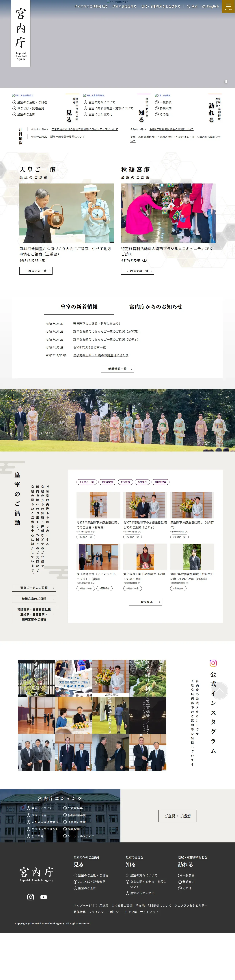
Task: Open 常陸宮家・三笠宮寬仁親王妃家 schedule button
Action: [x=34, y=614]
